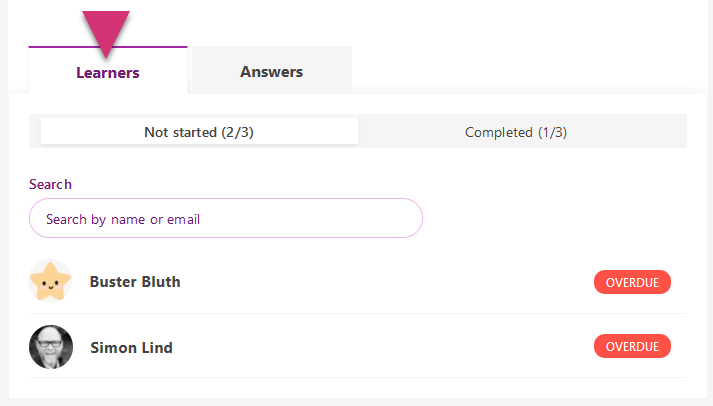Viewport: 713px width, 406px height.
Task: Focus the Search by name or email field
Action: tap(226, 219)
